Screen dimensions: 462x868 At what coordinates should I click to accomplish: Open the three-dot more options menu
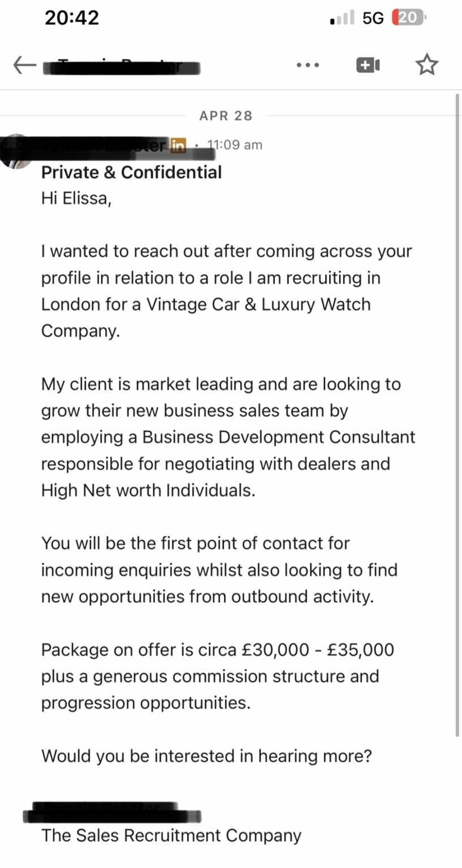pos(308,66)
